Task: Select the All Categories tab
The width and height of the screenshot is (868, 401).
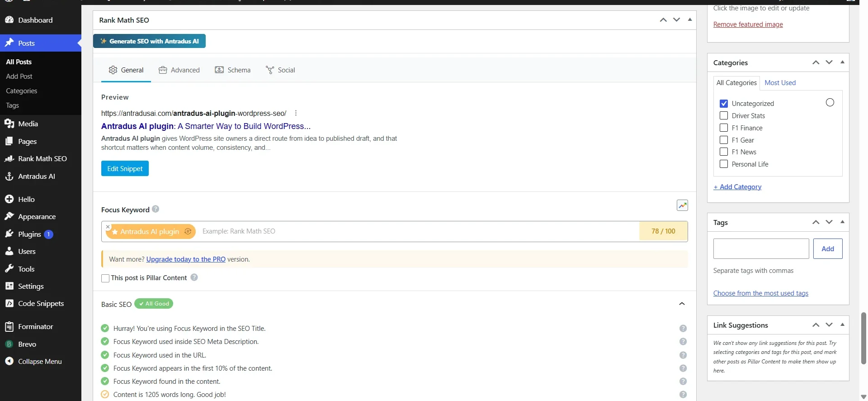Action: 736,83
